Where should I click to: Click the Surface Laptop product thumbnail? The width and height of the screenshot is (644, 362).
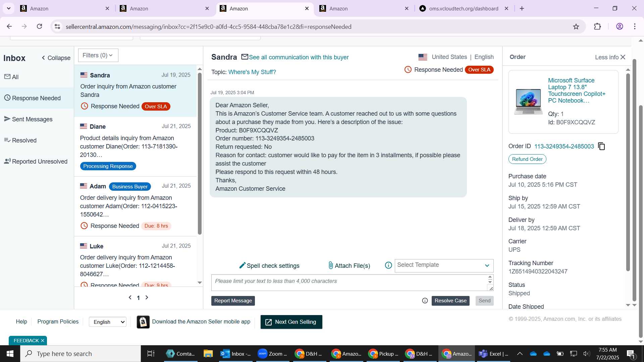[528, 102]
